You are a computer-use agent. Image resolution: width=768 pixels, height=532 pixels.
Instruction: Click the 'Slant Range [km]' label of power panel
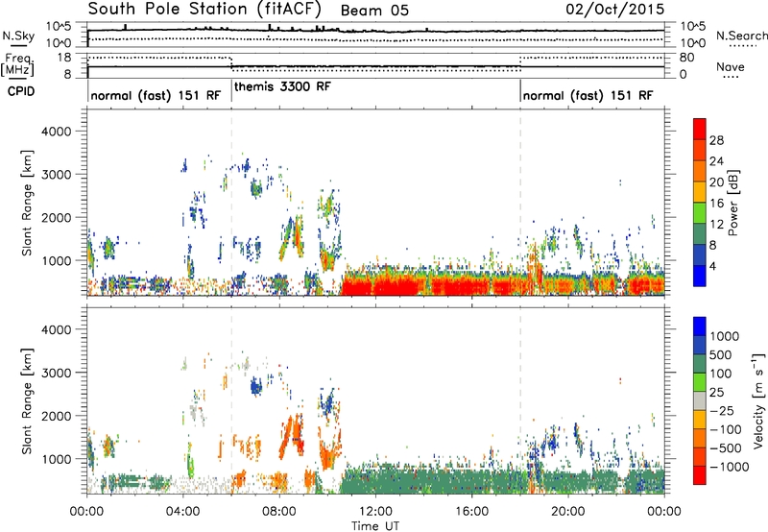[27, 203]
